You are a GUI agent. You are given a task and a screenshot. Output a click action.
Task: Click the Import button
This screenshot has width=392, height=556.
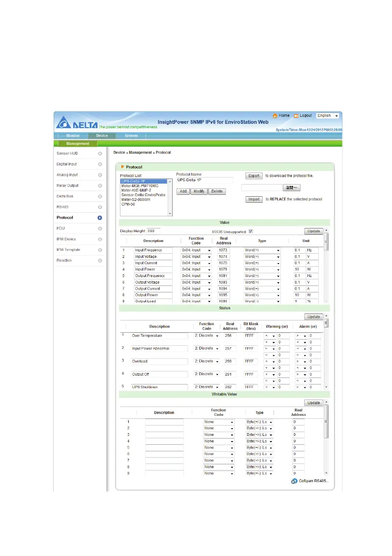click(x=254, y=200)
